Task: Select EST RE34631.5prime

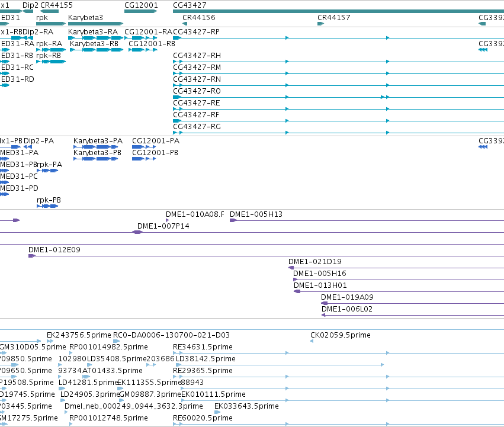Action: coord(338,353)
